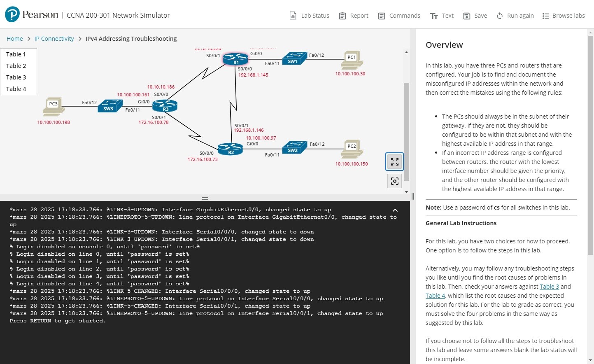Viewport: 594px width, 364px height.
Task: Select router R3 in topology
Action: [165, 106]
